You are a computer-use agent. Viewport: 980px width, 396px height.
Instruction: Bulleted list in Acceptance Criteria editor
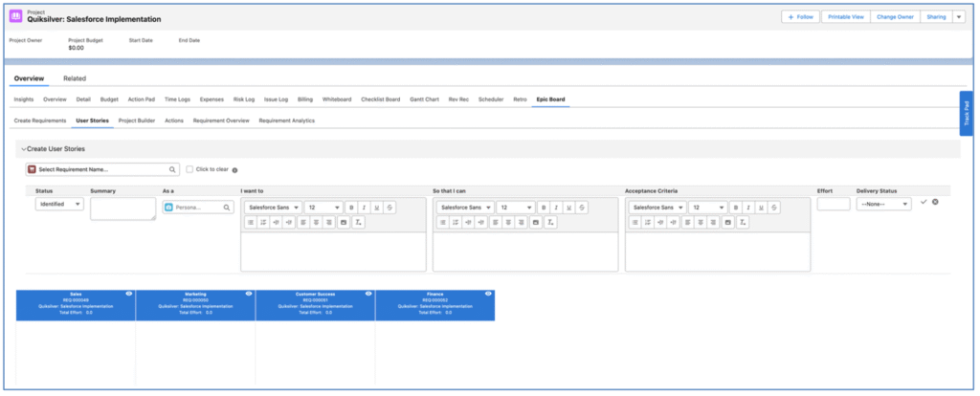coord(635,222)
